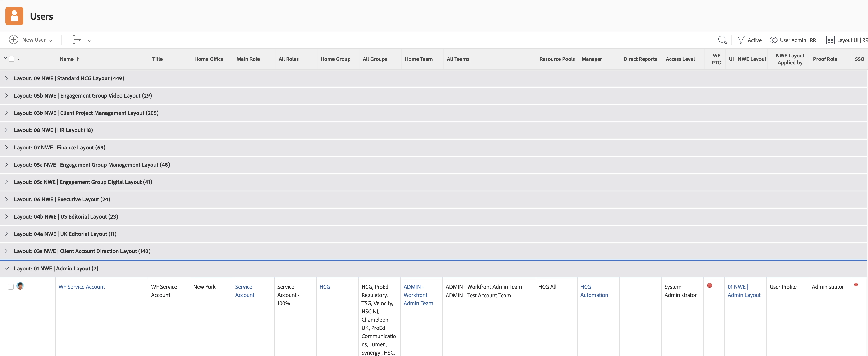
Task: Check the WF Service Account row checkbox
Action: 11,287
